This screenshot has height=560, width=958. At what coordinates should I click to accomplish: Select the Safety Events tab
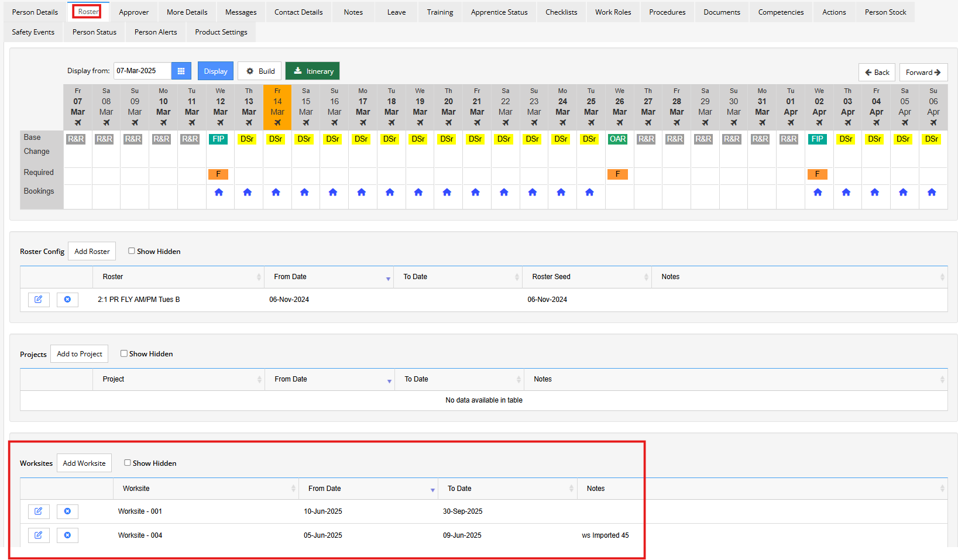point(33,32)
